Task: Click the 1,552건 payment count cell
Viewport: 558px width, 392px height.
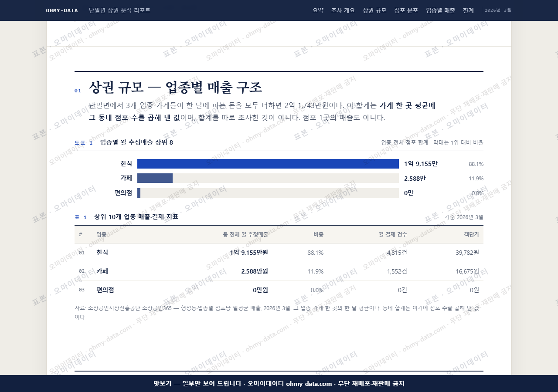Action: point(397,271)
